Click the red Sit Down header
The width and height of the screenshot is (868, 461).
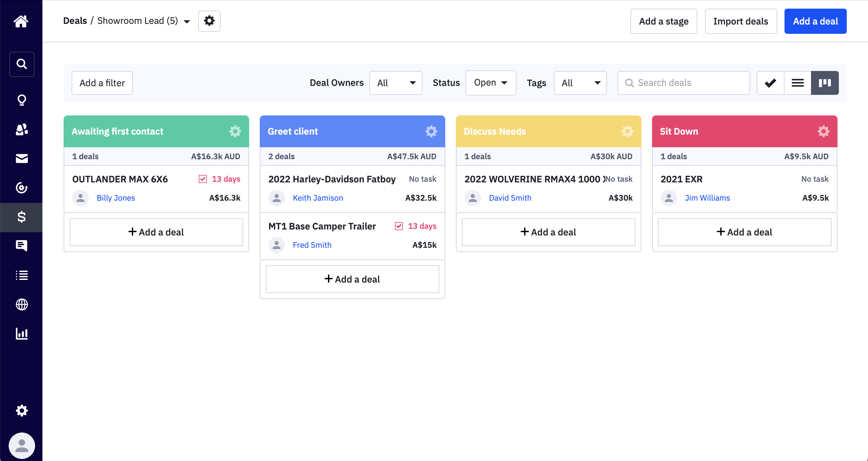point(744,131)
